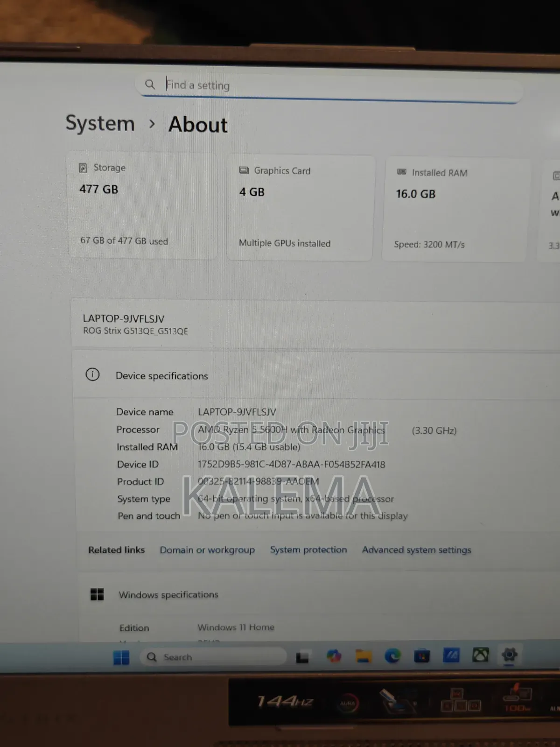Click the Installed RAM chip icon
This screenshot has height=747, width=560.
pos(402,172)
